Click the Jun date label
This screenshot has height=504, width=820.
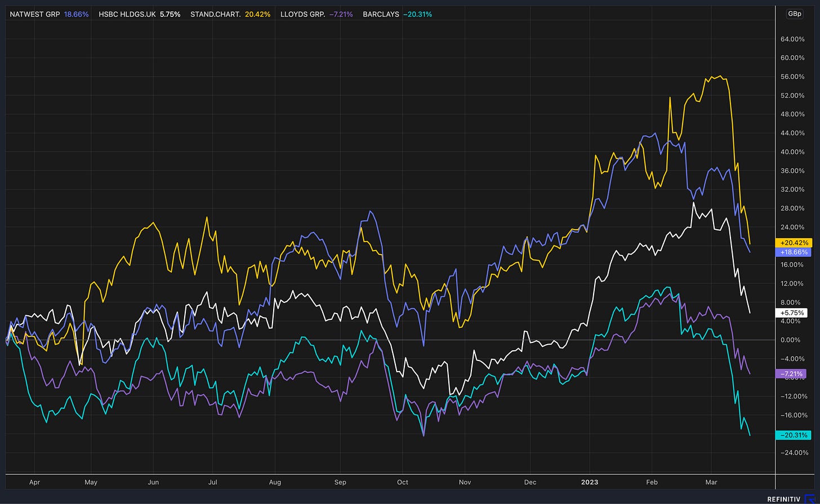tap(153, 483)
